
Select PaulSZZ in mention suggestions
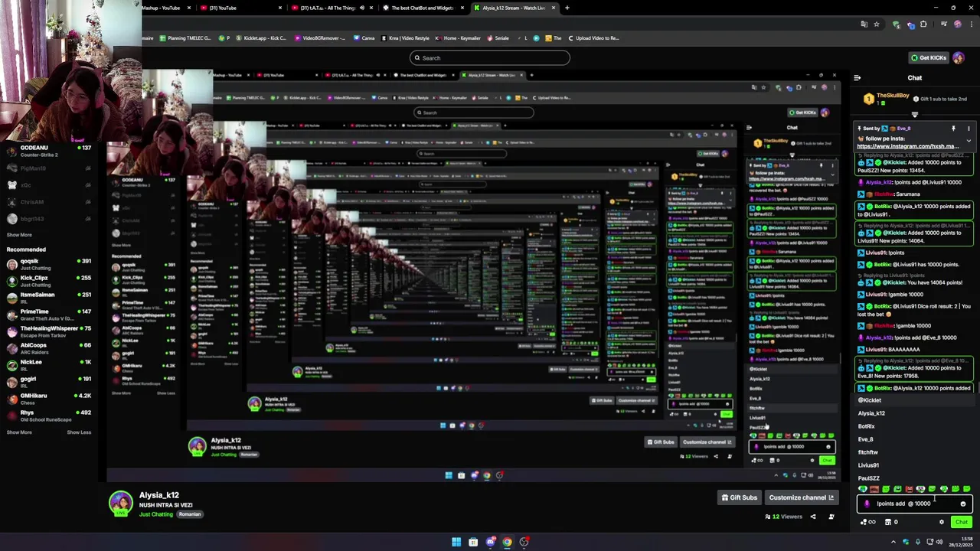click(915, 478)
